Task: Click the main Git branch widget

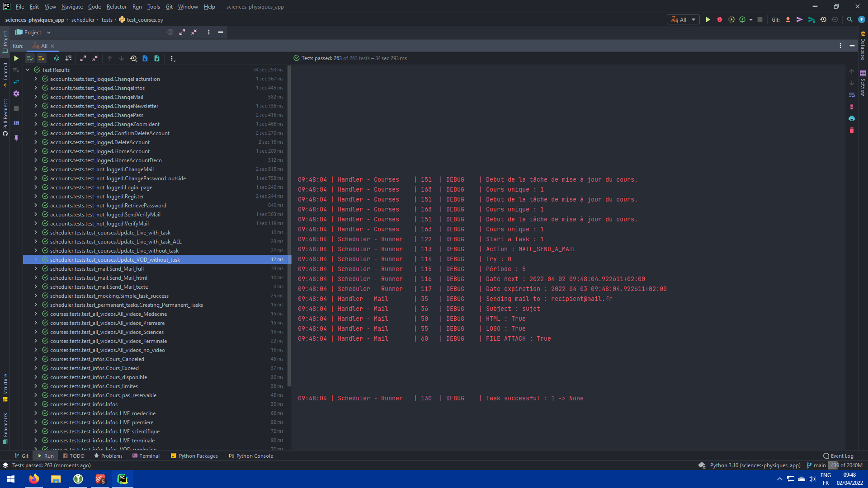Action: pos(816,465)
